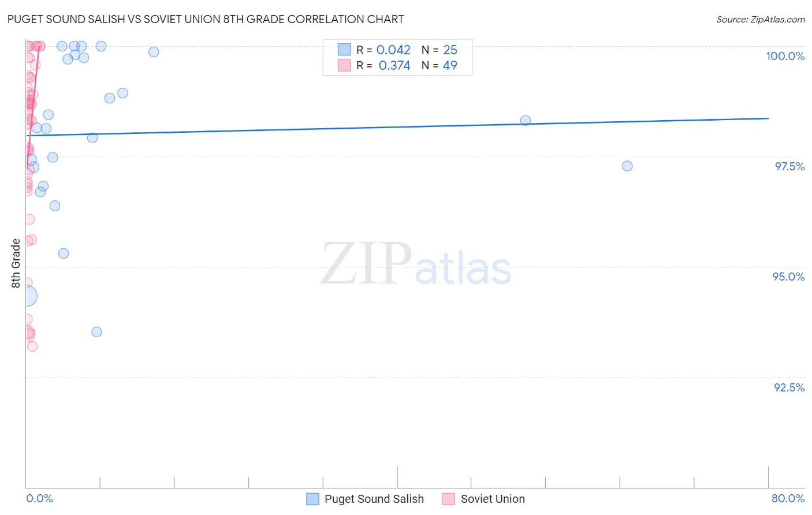
Task: Click the 8th Grade y-axis title
Action: coord(16,263)
